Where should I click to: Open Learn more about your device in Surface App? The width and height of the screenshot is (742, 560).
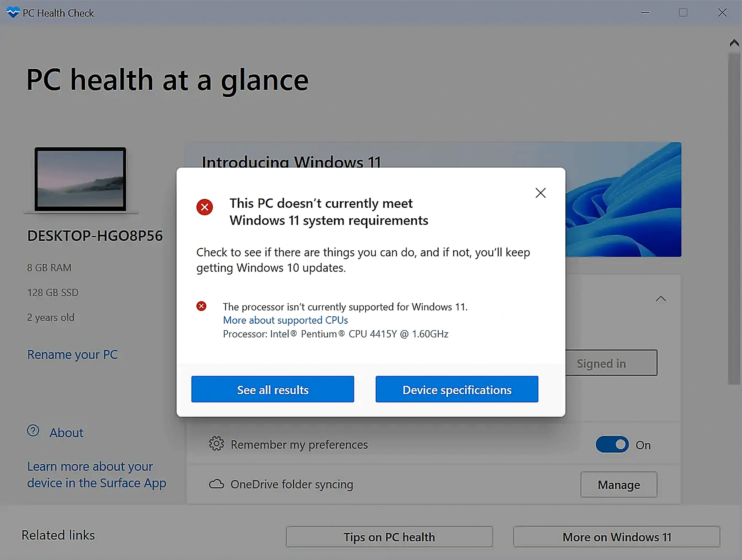[x=96, y=474]
